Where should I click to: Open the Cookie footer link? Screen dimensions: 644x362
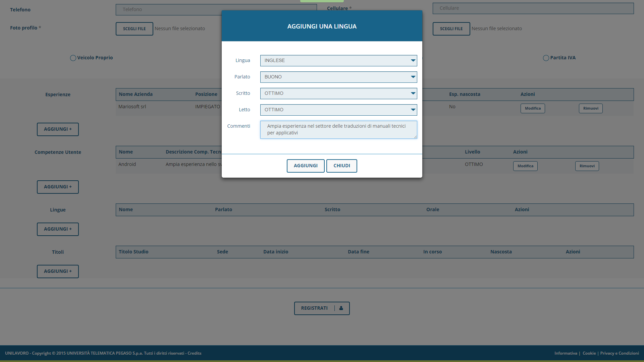coord(589,353)
